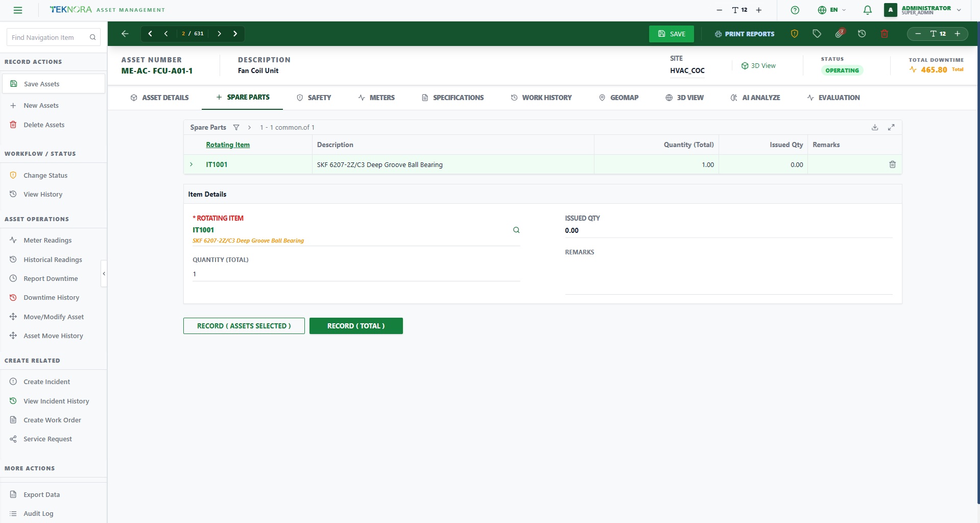Click the green SAVE button
The height and width of the screenshot is (523, 980).
tap(671, 34)
